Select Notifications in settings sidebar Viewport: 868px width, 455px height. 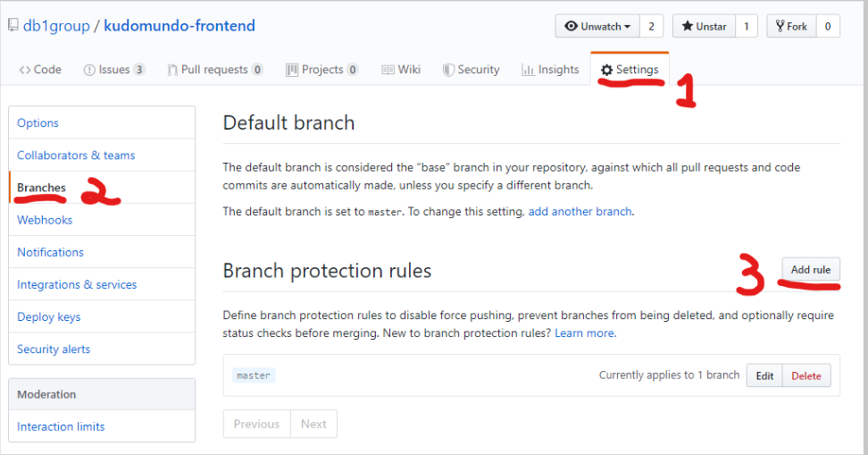(102, 252)
